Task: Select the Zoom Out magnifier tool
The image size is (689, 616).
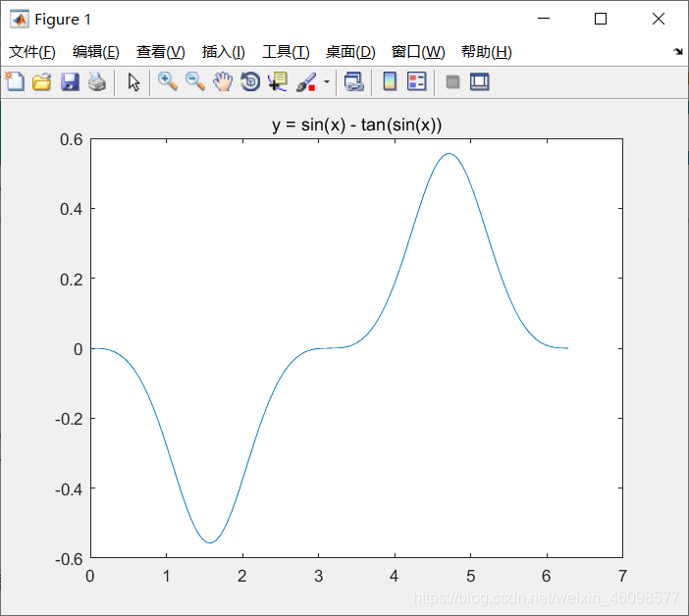Action: tap(195, 82)
